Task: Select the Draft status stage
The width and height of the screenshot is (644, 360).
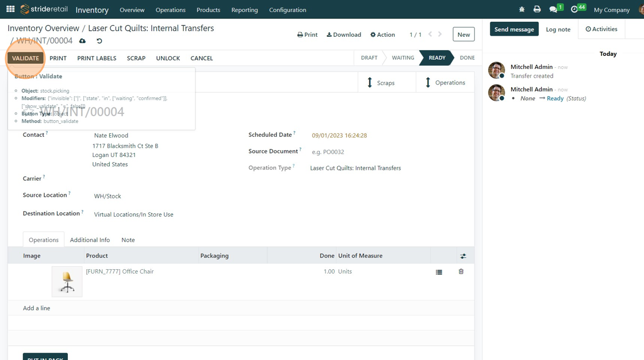Action: pyautogui.click(x=369, y=58)
